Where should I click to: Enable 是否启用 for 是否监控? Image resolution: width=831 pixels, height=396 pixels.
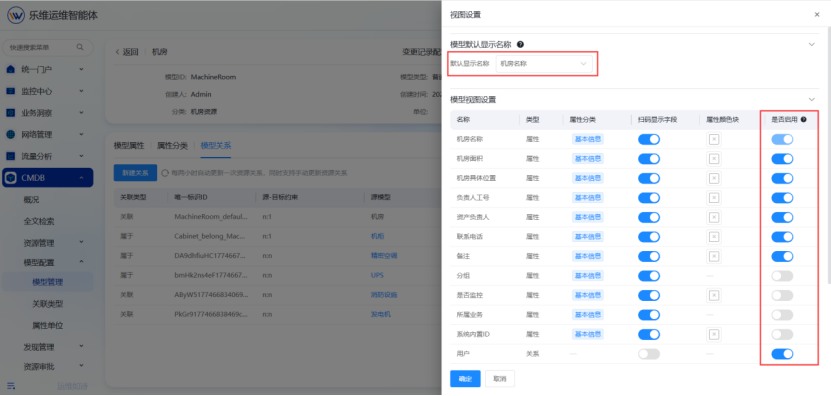[x=782, y=295]
